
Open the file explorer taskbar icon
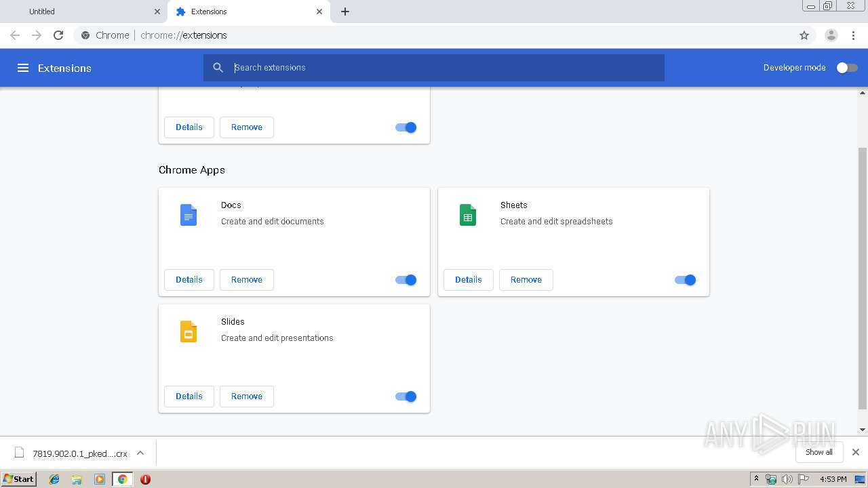(x=77, y=479)
